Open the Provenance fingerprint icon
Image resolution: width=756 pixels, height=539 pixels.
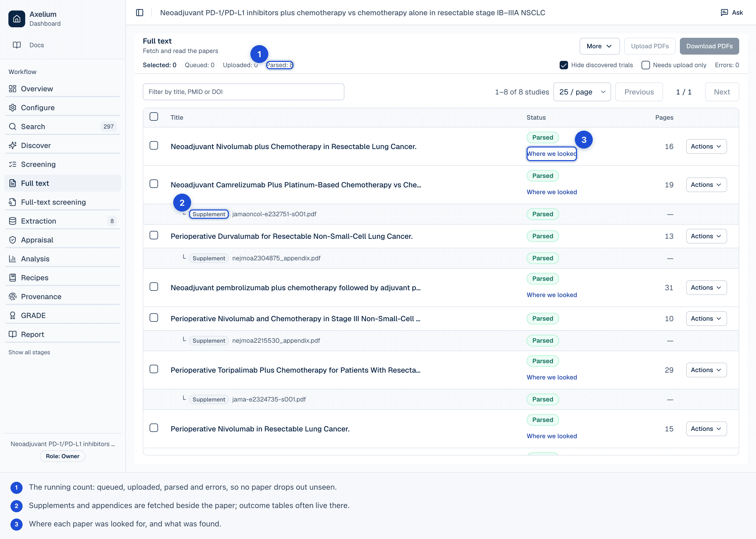pyautogui.click(x=13, y=297)
